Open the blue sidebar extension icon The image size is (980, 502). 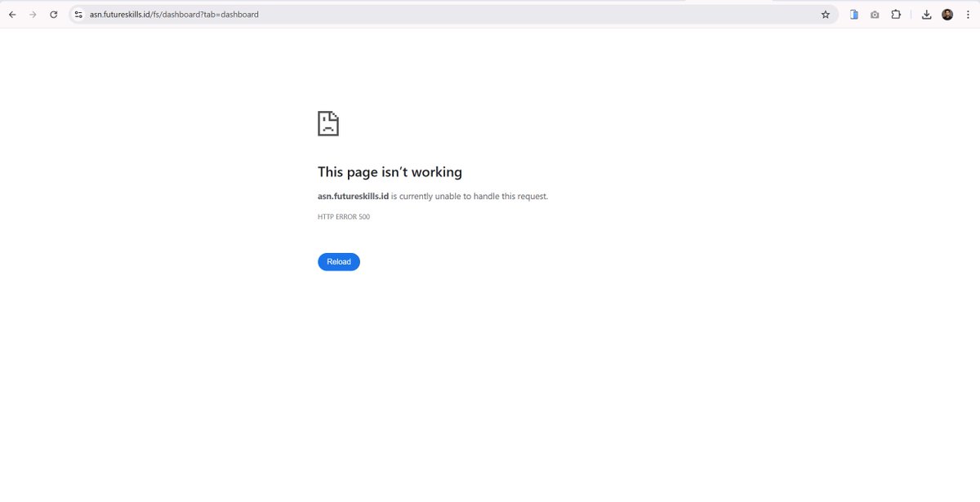854,15
